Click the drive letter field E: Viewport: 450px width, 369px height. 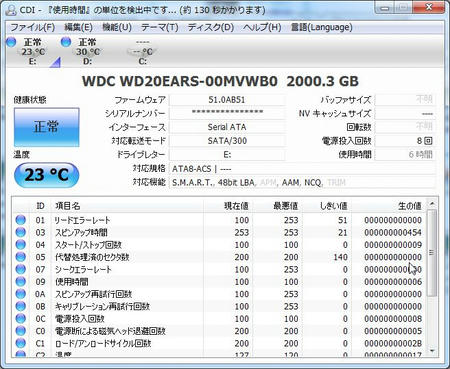pos(227,154)
